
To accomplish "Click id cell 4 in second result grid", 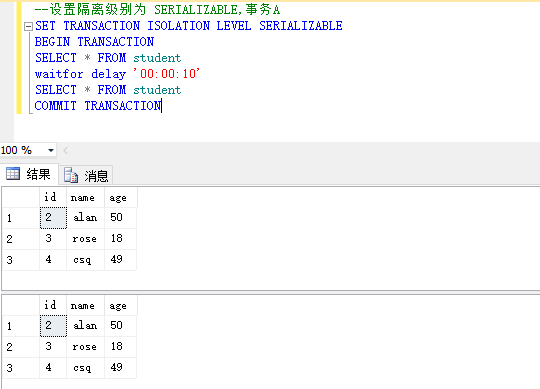I will click(x=53, y=368).
